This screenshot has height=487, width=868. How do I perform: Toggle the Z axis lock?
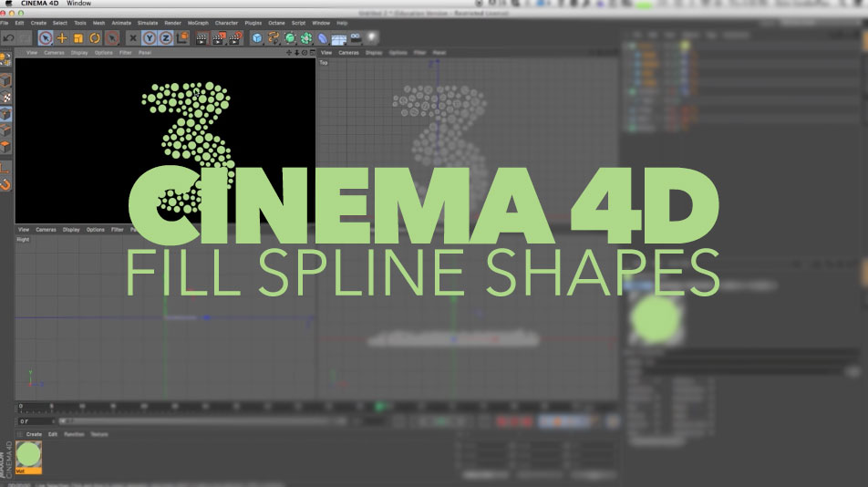[166, 38]
